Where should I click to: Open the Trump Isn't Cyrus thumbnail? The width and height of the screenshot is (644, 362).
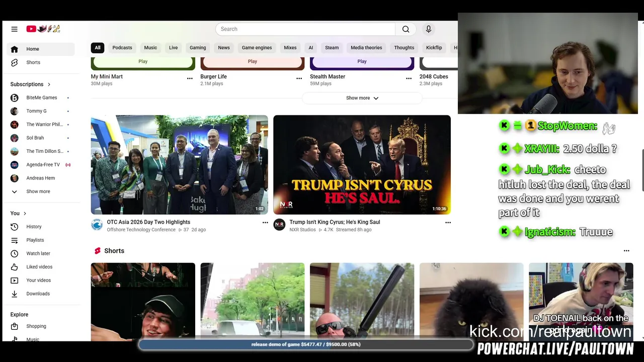tap(362, 165)
